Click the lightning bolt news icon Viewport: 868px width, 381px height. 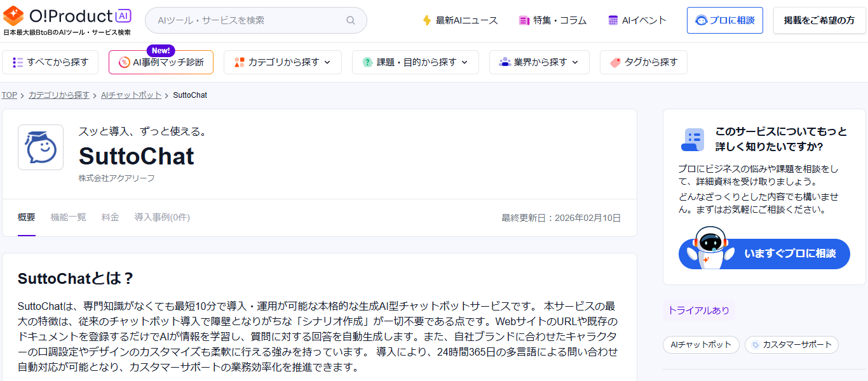tap(427, 20)
